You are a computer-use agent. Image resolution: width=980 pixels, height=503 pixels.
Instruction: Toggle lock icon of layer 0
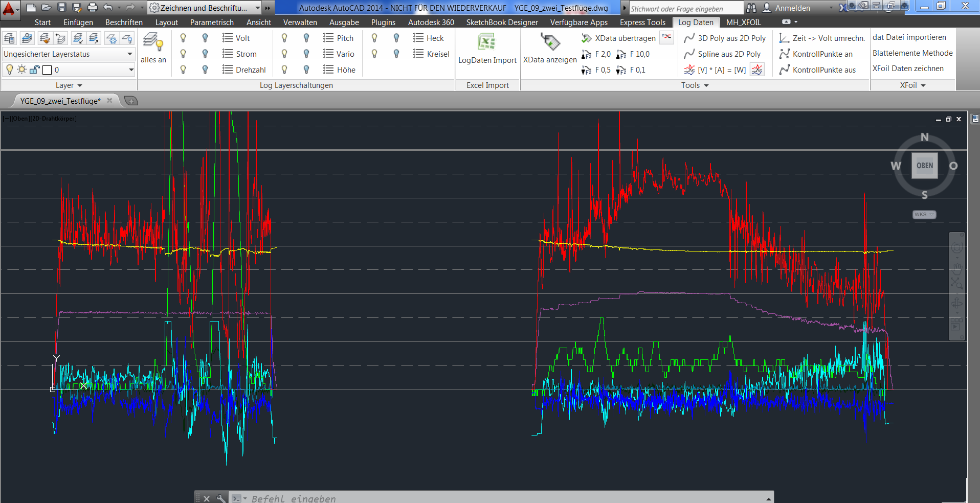pos(34,70)
